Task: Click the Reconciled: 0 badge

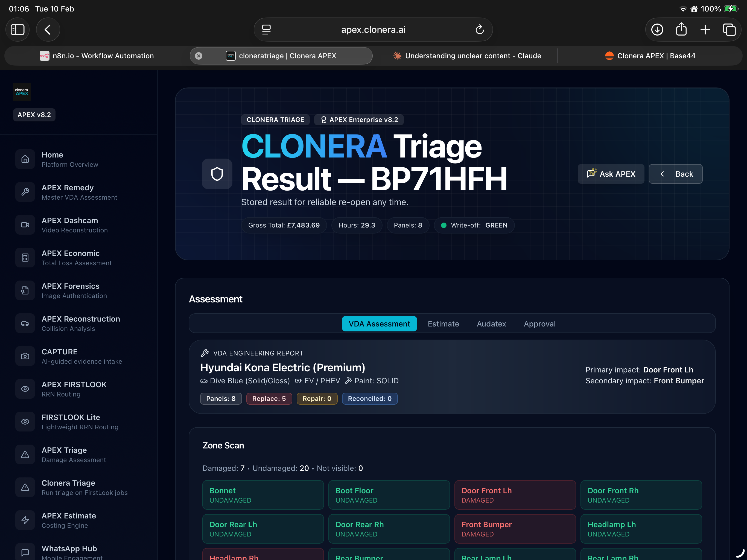Action: coord(370,399)
